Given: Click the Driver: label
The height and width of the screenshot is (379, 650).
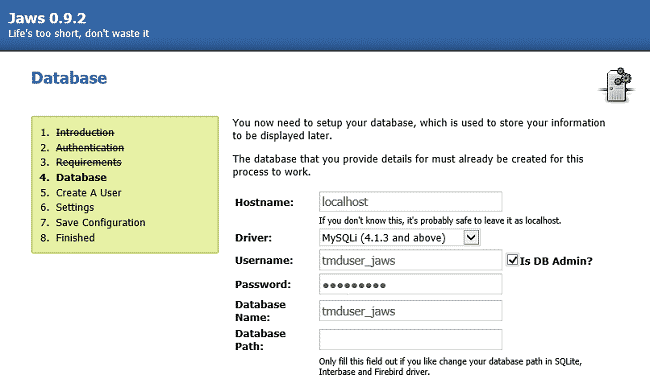Looking at the screenshot, I should point(253,238).
